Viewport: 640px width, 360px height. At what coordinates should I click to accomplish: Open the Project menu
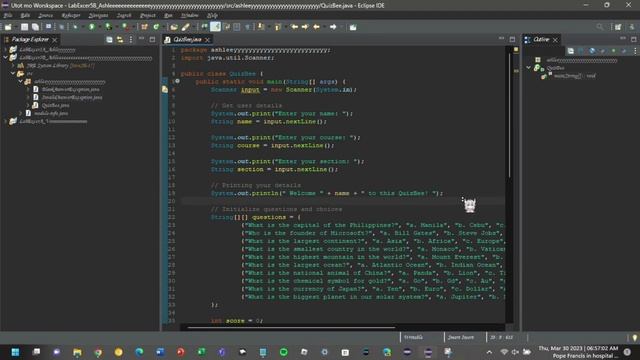pos(147,16)
